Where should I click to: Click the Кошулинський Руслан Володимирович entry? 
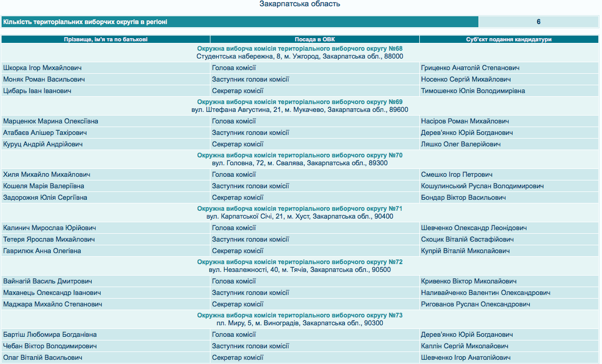click(482, 186)
